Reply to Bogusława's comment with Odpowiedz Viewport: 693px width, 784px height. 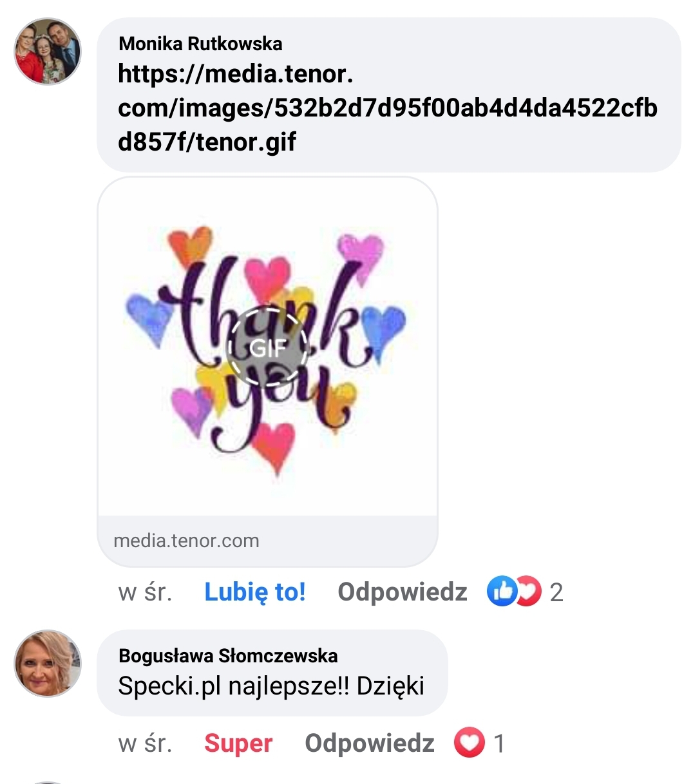(x=370, y=743)
